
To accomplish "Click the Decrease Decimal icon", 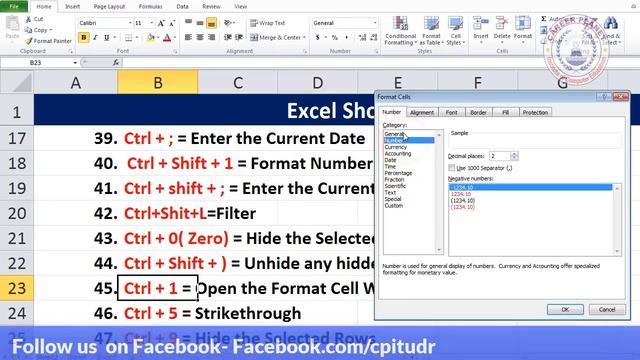I will click(x=373, y=38).
